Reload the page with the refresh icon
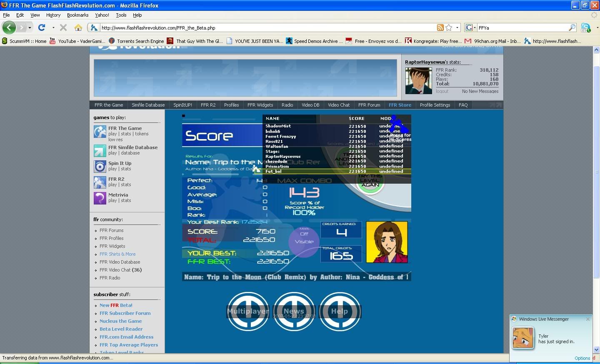The image size is (600, 364). point(42,27)
